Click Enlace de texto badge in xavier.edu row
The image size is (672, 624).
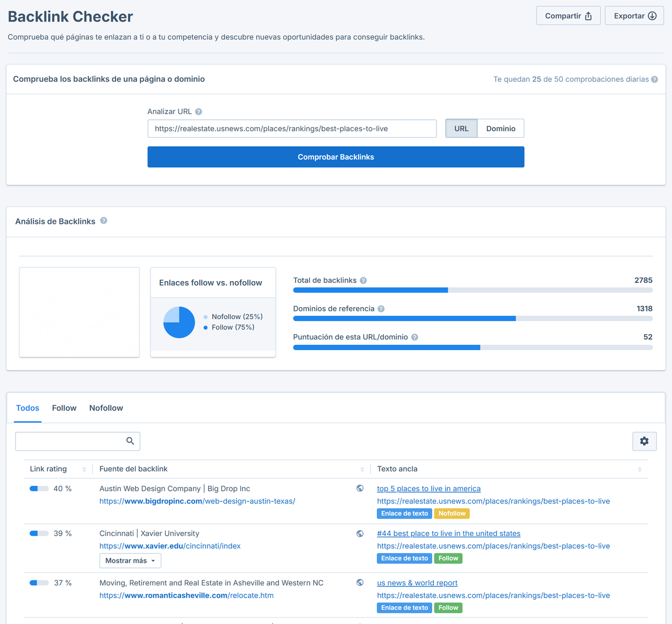coord(404,558)
